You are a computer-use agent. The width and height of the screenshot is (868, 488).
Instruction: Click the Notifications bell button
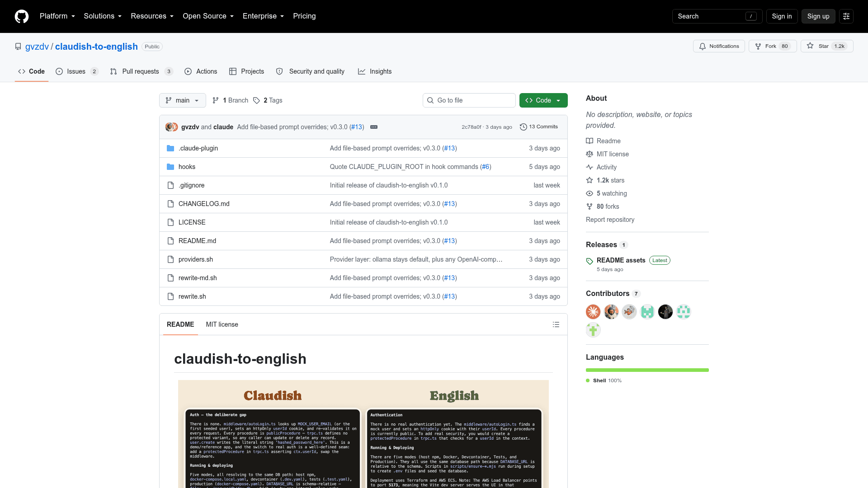719,46
